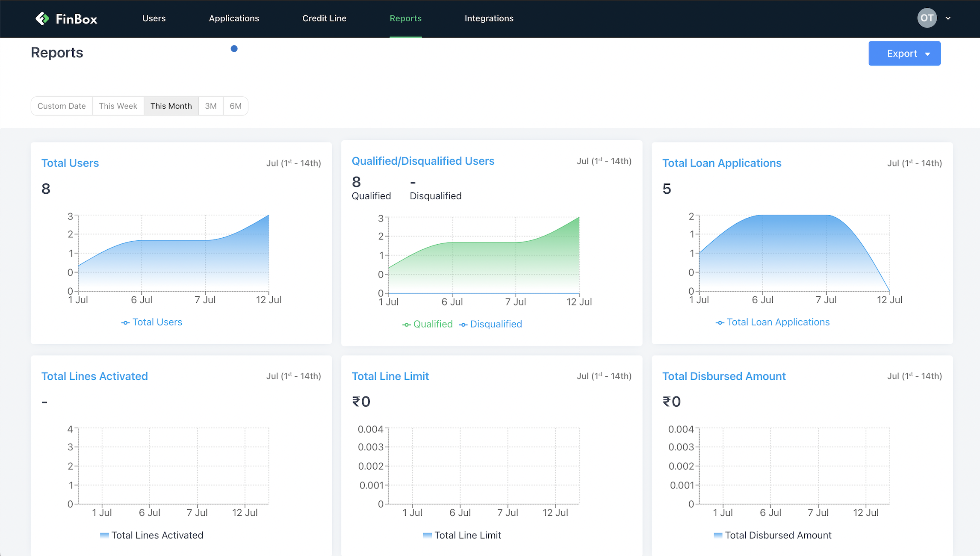Viewport: 980px width, 556px height.
Task: Select the This Week date range
Action: 118,106
